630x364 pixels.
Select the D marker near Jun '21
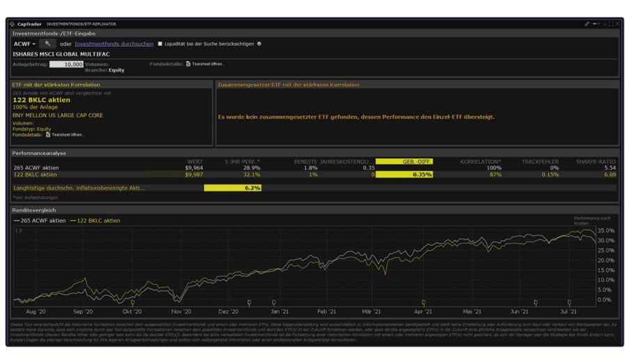pyautogui.click(x=536, y=303)
